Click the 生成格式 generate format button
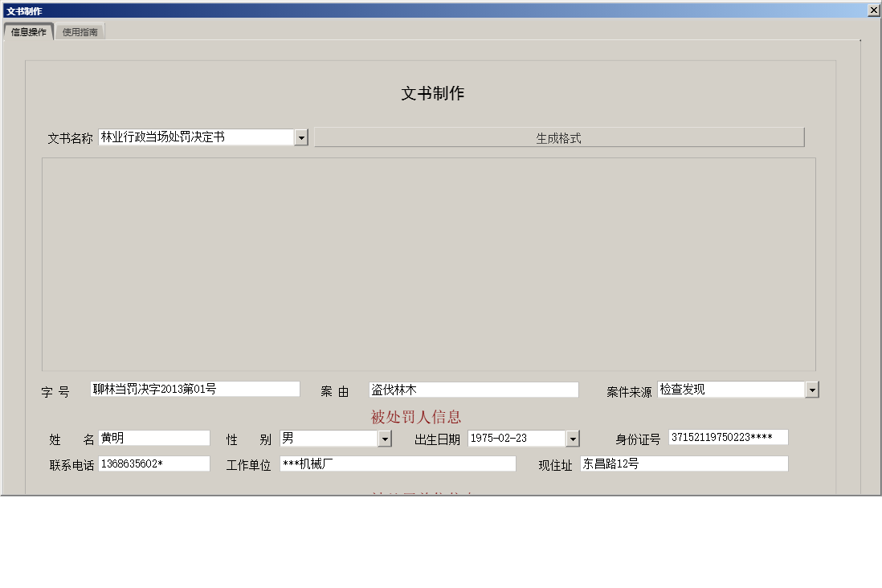 (x=560, y=137)
